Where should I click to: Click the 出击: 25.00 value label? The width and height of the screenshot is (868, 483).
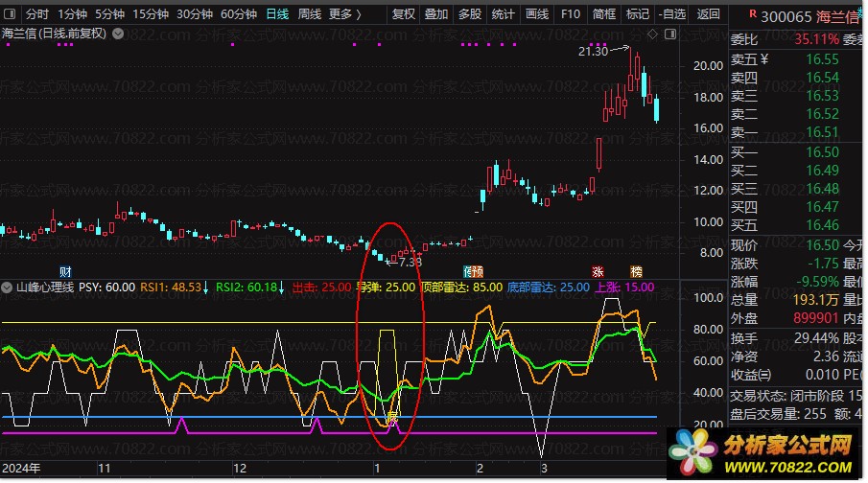pyautogui.click(x=321, y=287)
